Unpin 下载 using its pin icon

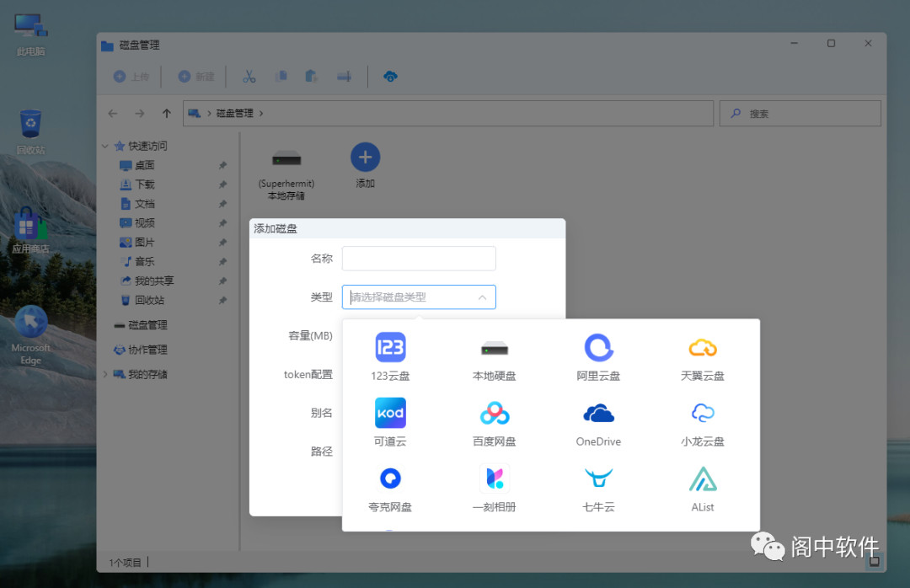coord(222,184)
